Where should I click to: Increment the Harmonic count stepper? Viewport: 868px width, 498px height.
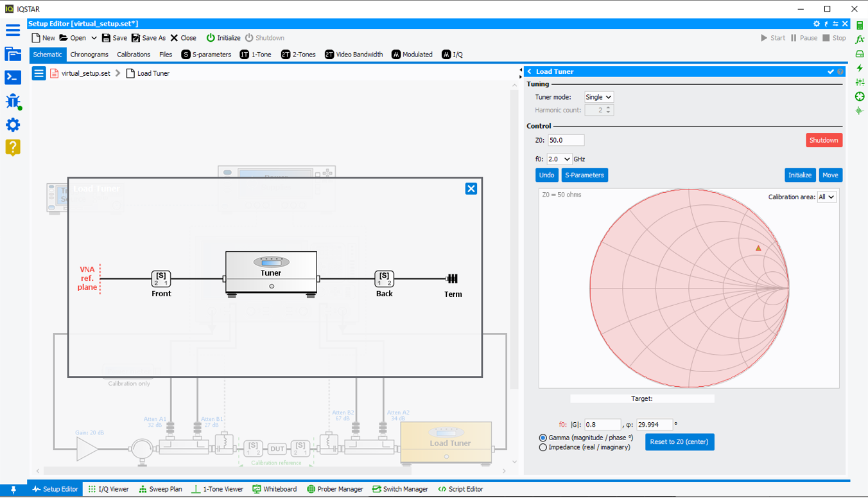[609, 107]
